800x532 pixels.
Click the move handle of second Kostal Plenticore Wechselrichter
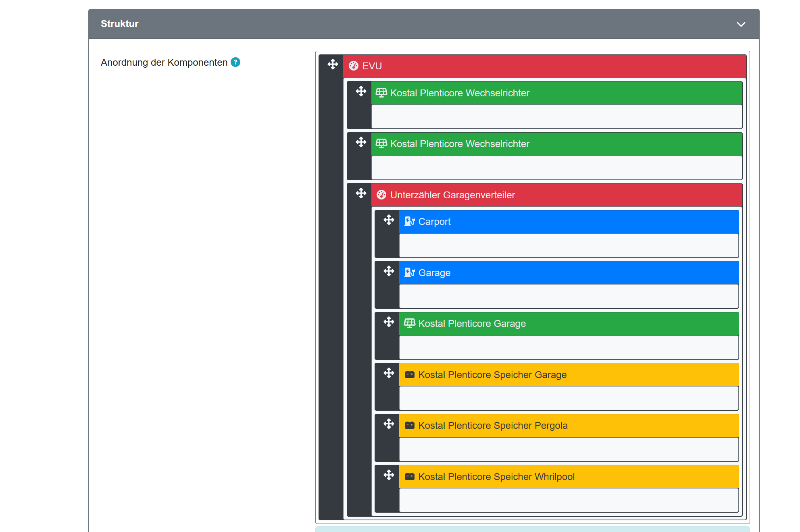tap(361, 142)
